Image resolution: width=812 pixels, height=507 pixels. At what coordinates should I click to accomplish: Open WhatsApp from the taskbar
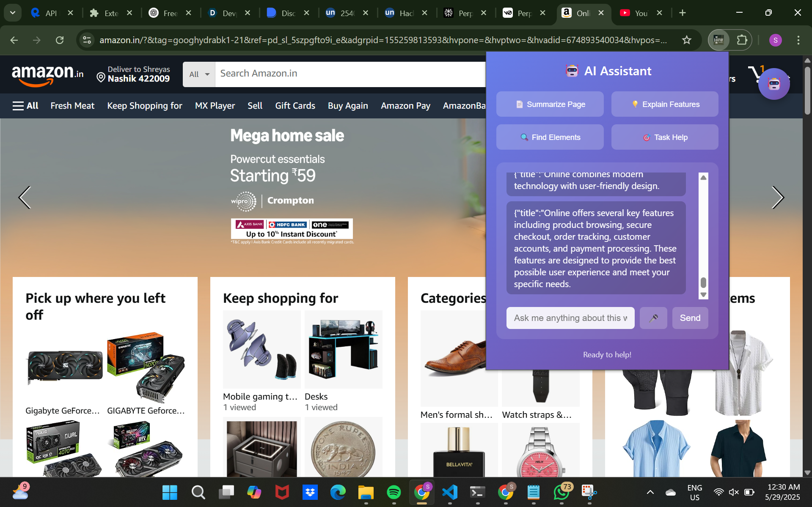562,492
